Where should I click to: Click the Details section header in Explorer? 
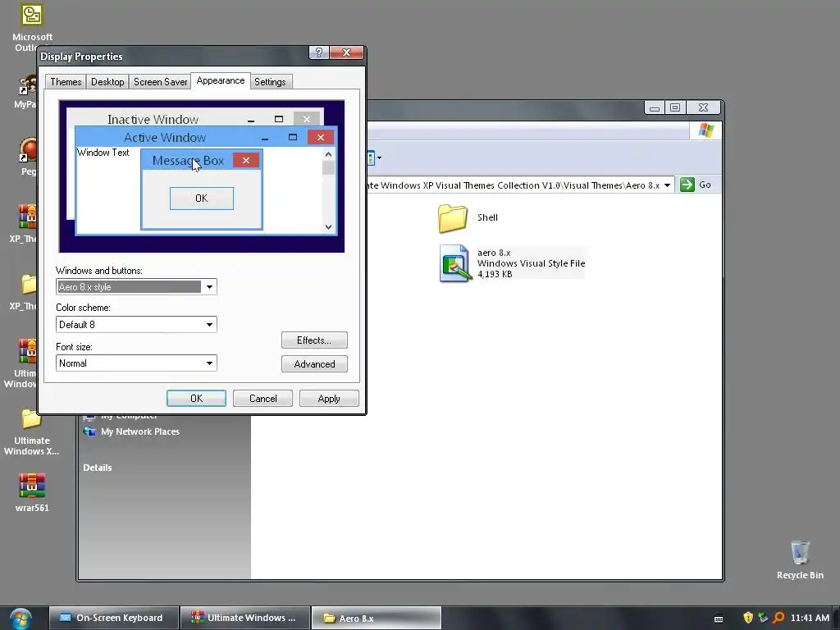[98, 468]
